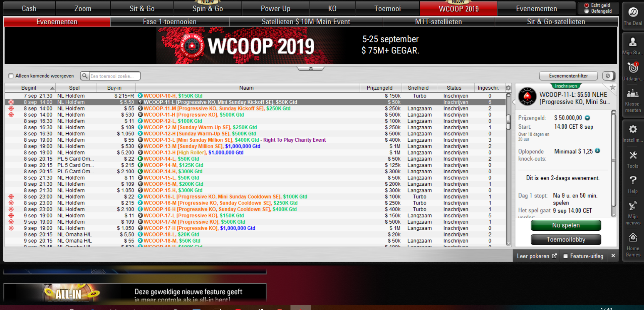The width and height of the screenshot is (644, 310).
Task: Select WCOOP-18-M, $50K Gtd row
Action: [x=255, y=241]
